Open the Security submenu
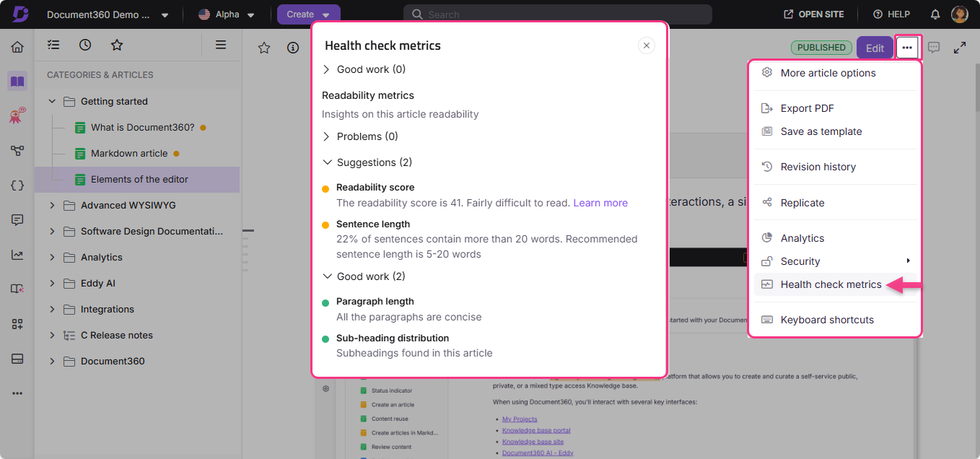Screen dimensions: 980x459 [x=800, y=261]
